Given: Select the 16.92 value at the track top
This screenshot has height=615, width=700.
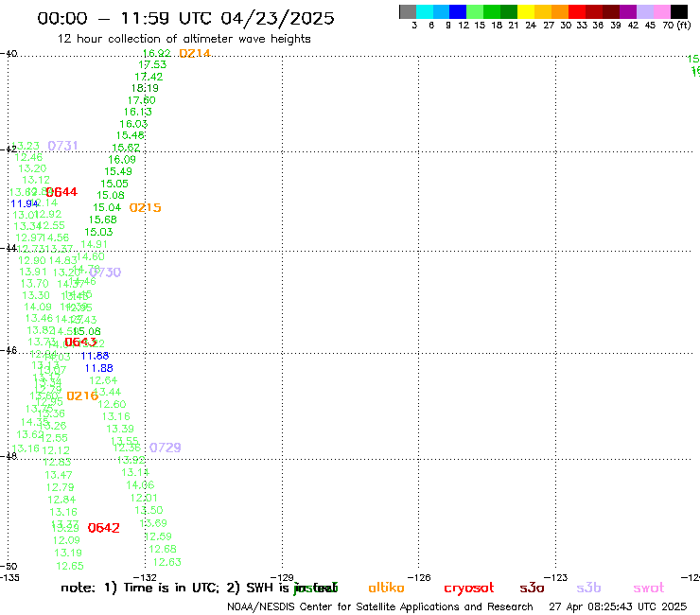Looking at the screenshot, I should point(156,53).
